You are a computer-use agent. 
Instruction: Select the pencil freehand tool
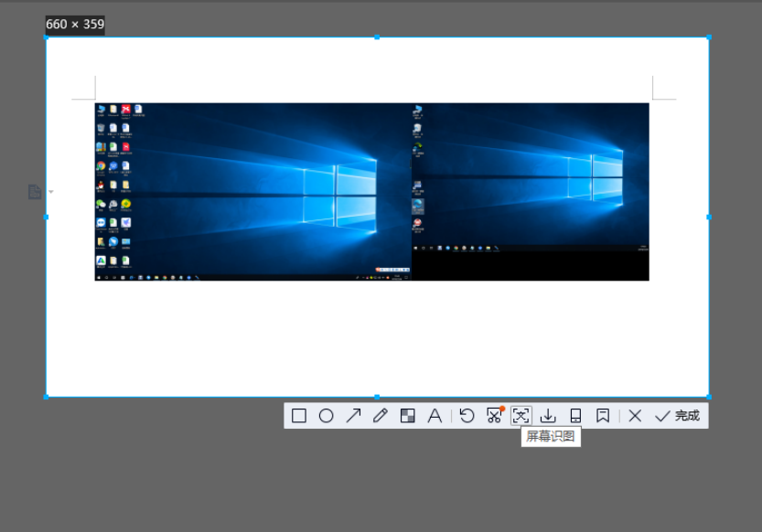[x=381, y=416]
